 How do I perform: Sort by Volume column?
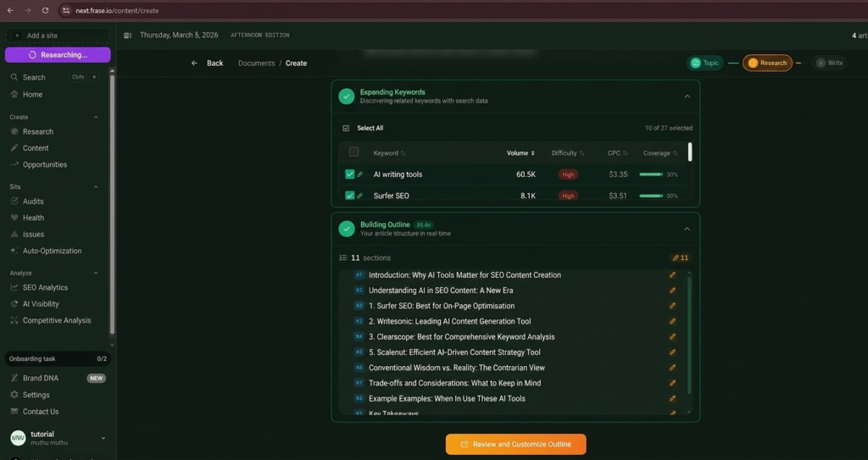[520, 153]
